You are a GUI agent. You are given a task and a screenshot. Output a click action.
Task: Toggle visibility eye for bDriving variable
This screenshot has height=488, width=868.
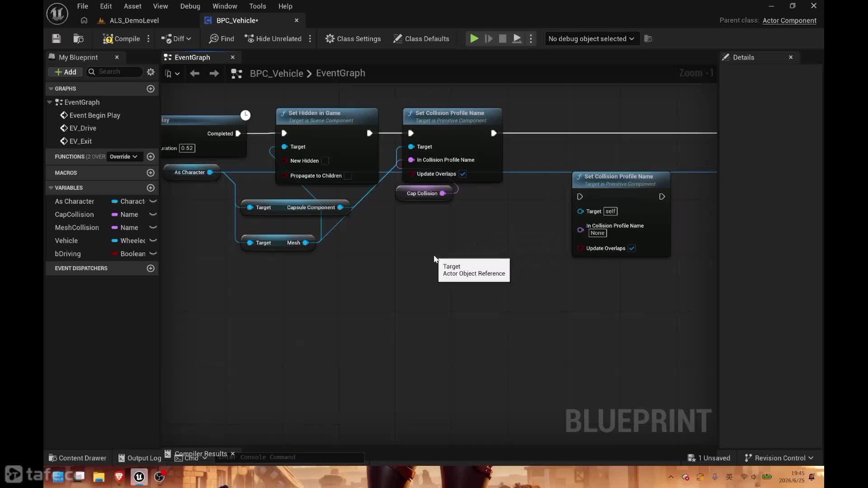153,254
